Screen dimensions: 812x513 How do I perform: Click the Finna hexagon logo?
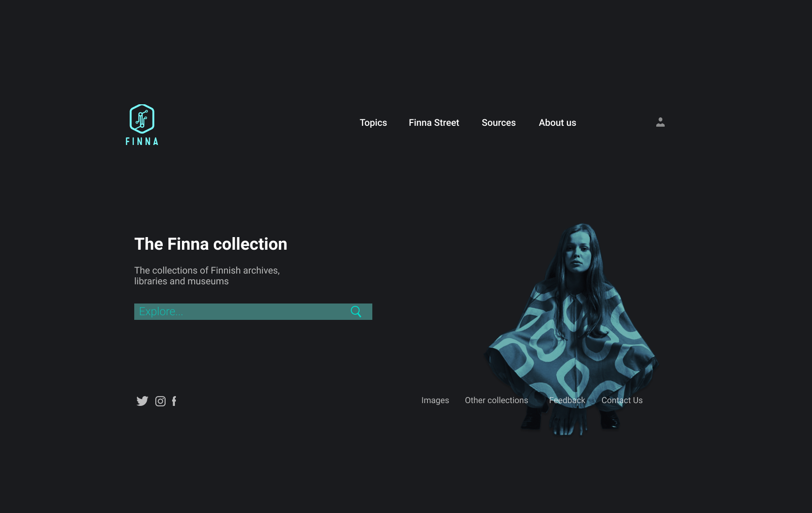[142, 119]
